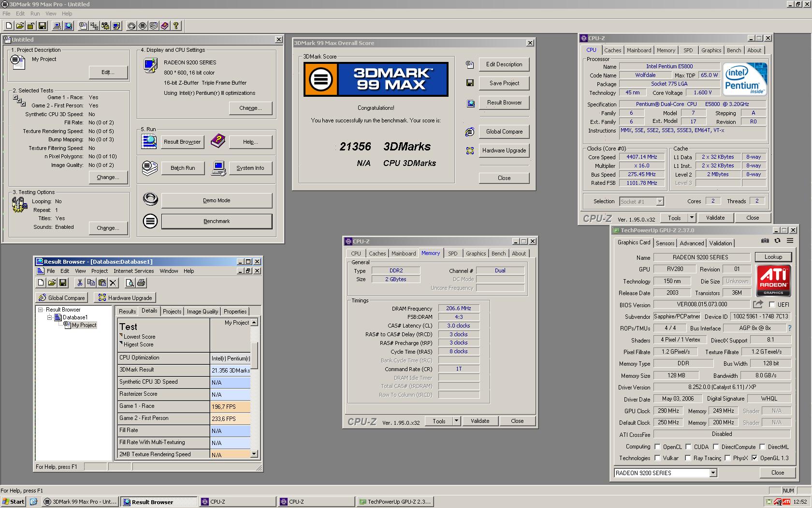Click the Lookup button in GPU-Z

pyautogui.click(x=773, y=257)
